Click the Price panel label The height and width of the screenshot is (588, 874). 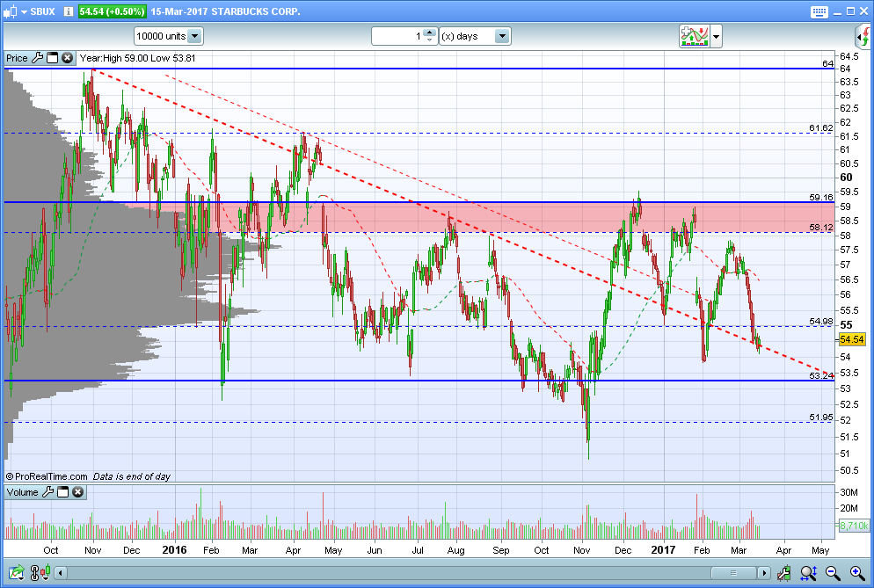point(17,58)
